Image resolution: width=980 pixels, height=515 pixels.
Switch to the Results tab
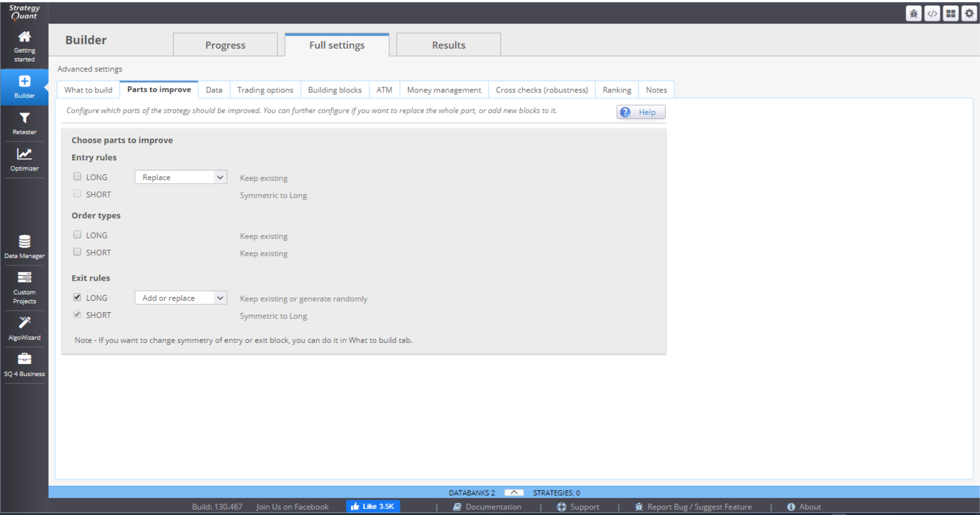449,45
